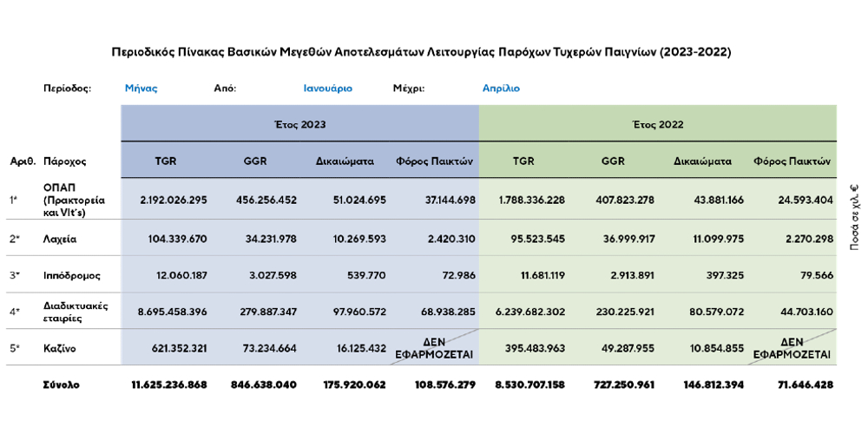Click value 6.239.682.302 in Διαδικτυακές row

click(531, 312)
